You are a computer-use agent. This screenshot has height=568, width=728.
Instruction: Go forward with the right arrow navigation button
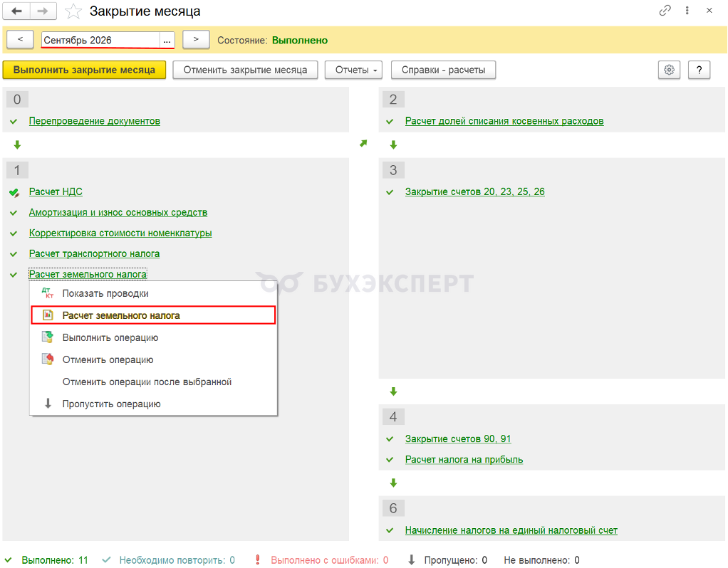tap(43, 11)
